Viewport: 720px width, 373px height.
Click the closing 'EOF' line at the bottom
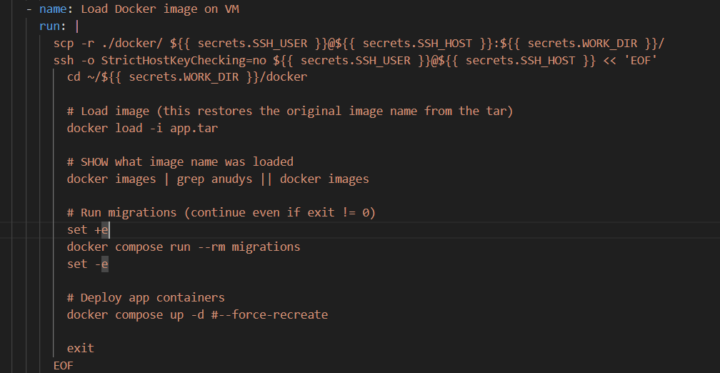click(63, 366)
